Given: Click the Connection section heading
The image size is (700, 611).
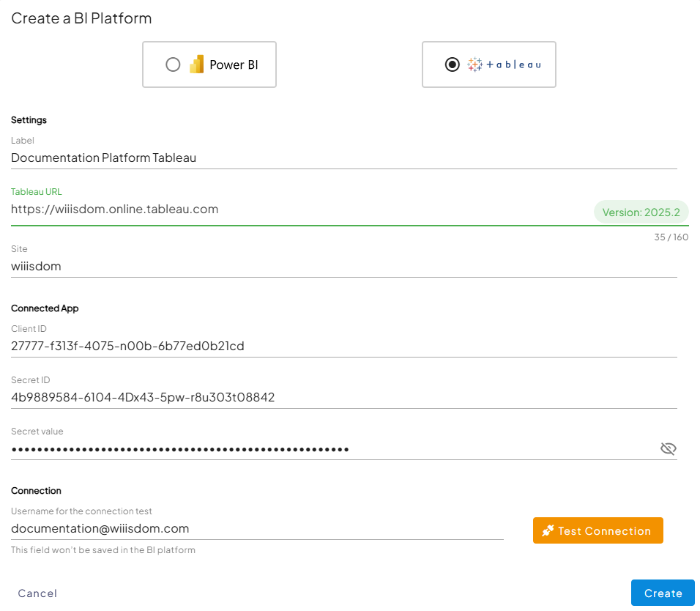Looking at the screenshot, I should [36, 490].
